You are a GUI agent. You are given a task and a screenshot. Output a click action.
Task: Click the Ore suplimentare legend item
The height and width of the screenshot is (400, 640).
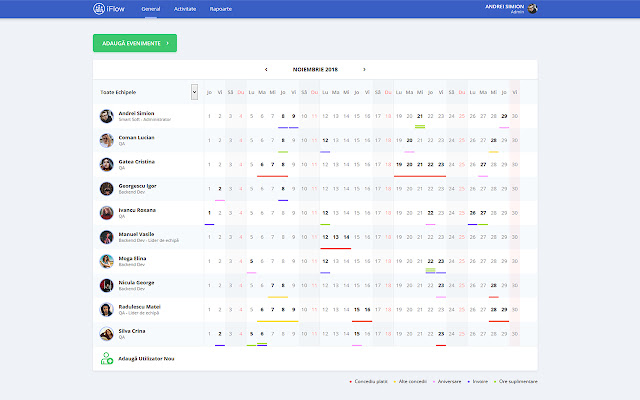click(518, 382)
